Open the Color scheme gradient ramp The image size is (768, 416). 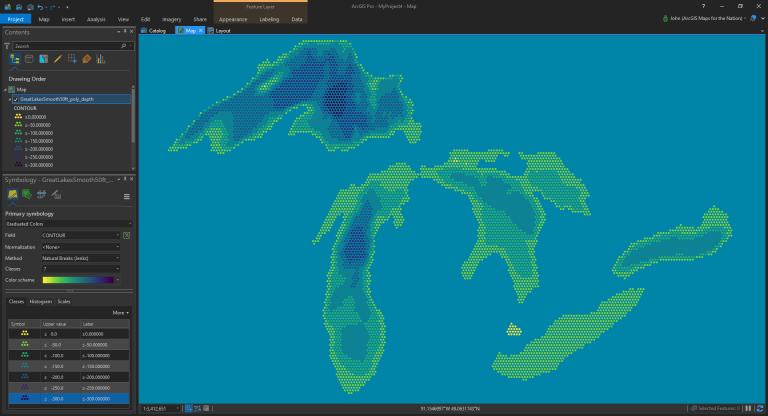point(78,280)
